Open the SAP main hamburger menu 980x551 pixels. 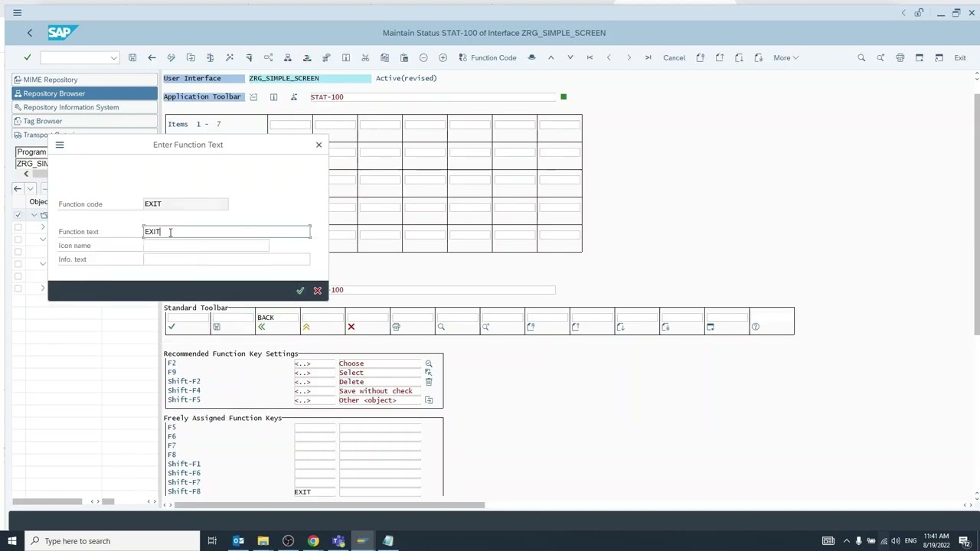[x=17, y=13]
